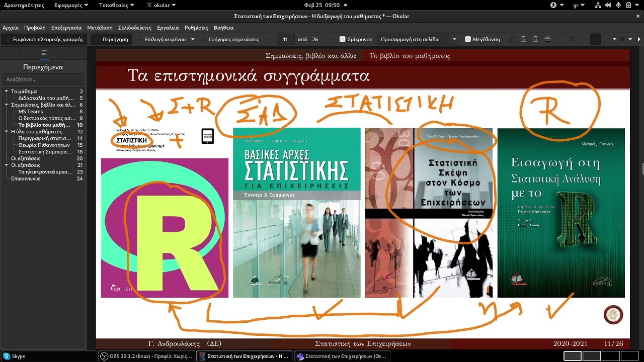The image size is (644, 362).
Task: Select the stamp annotation tool
Action: pyautogui.click(x=622, y=39)
